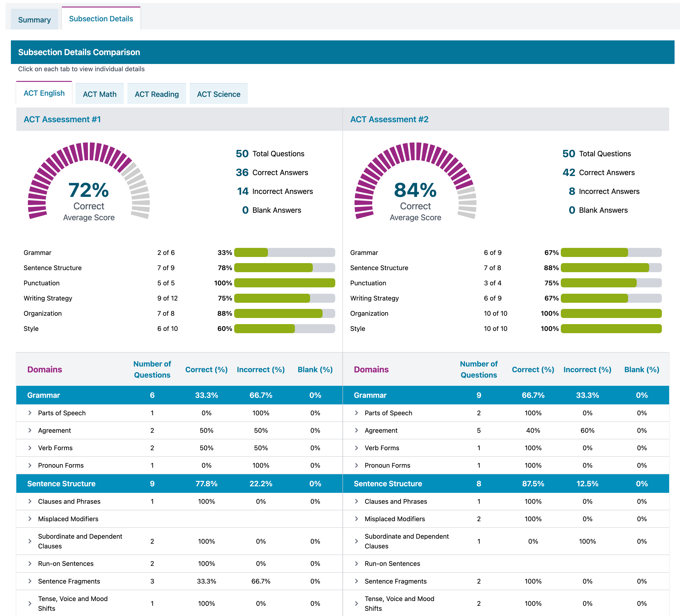Image resolution: width=685 pixels, height=616 pixels.
Task: Expand Clauses and Phrases in Assessment #2
Action: [357, 501]
